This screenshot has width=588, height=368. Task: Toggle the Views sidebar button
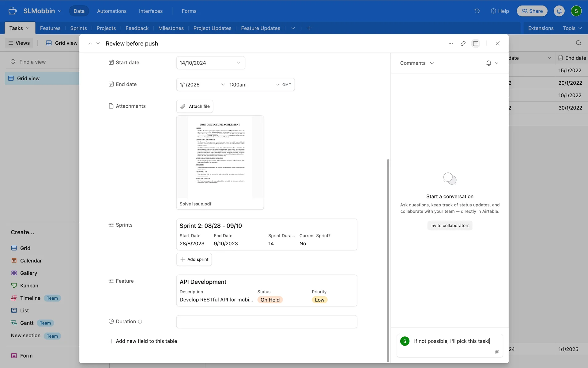pos(19,43)
